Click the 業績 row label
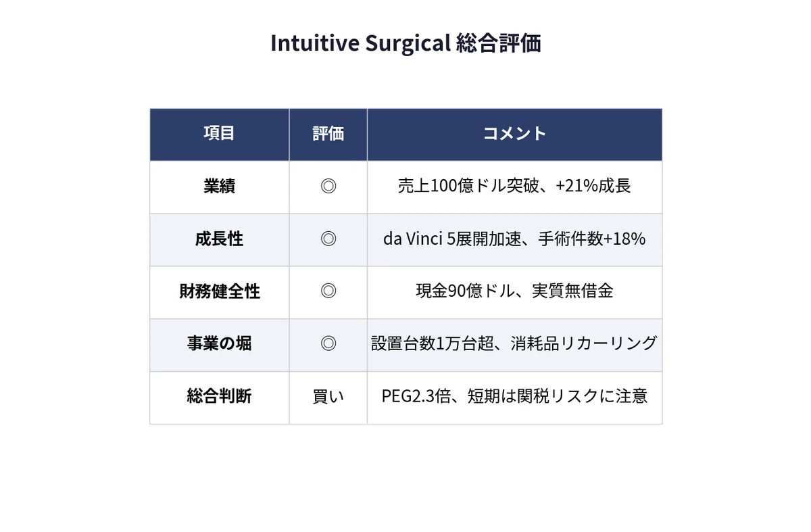This screenshot has height=532, width=811. coord(220,187)
